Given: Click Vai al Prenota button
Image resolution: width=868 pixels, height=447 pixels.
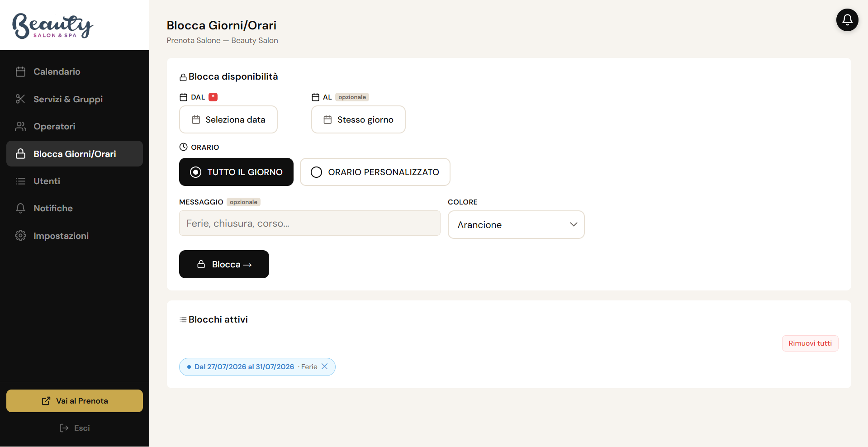Looking at the screenshot, I should pos(75,401).
